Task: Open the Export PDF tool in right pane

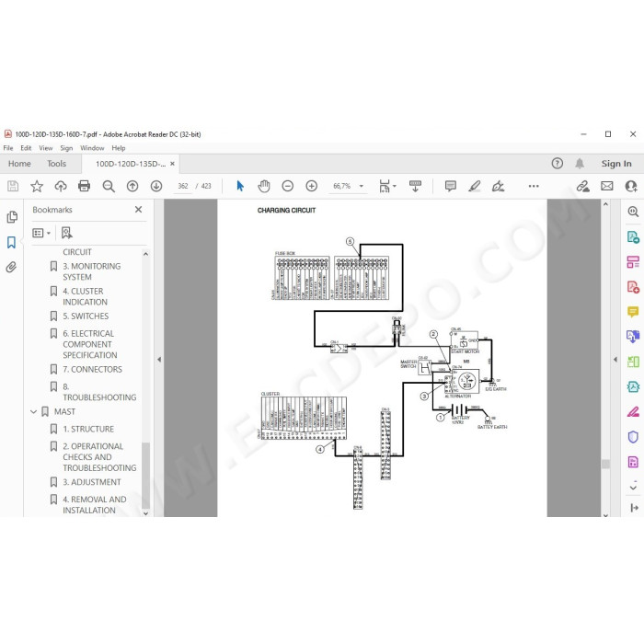Action: pyautogui.click(x=633, y=237)
